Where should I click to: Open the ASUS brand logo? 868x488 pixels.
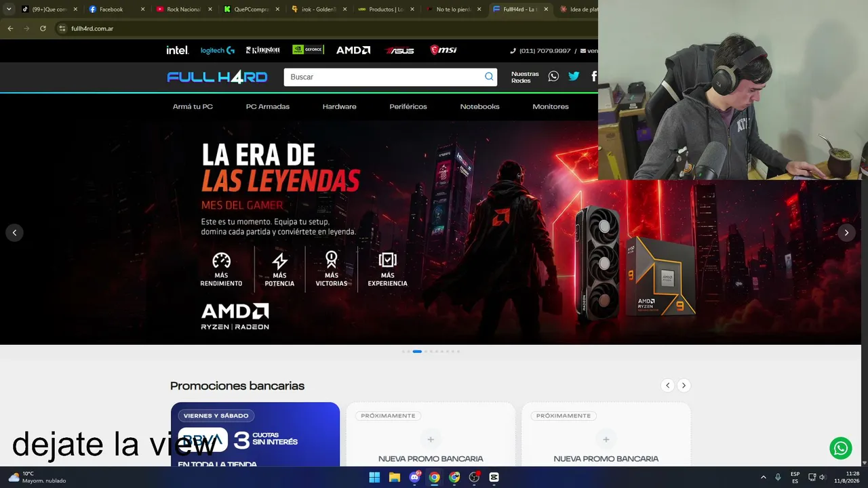[x=399, y=50]
